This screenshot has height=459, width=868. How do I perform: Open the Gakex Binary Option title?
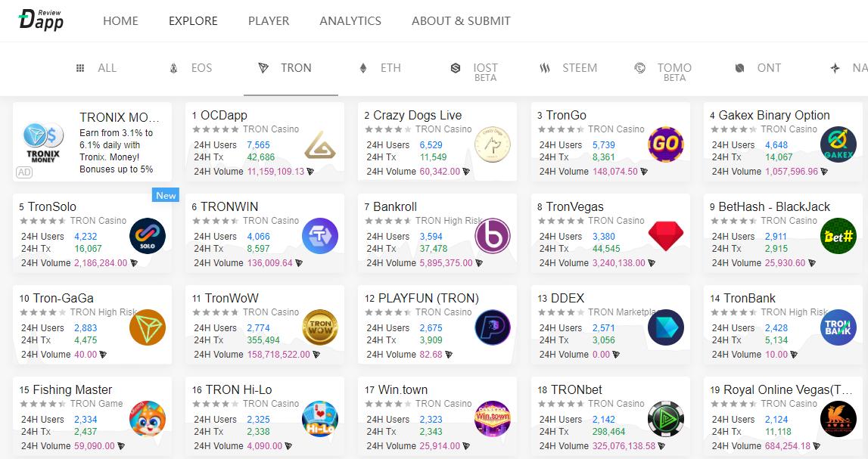(x=774, y=115)
